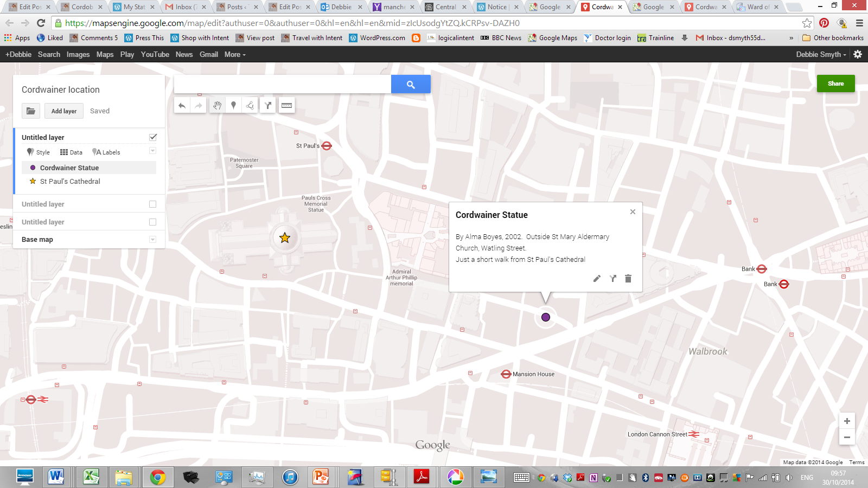Open Gmail from the Google top bar

[208, 55]
